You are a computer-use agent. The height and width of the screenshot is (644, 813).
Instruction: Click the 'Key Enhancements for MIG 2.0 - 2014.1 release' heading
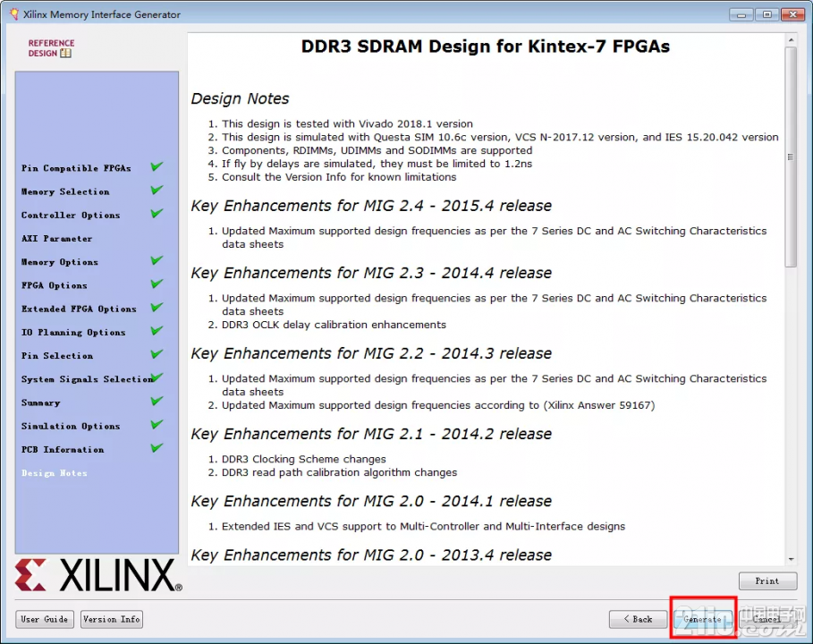tap(371, 501)
